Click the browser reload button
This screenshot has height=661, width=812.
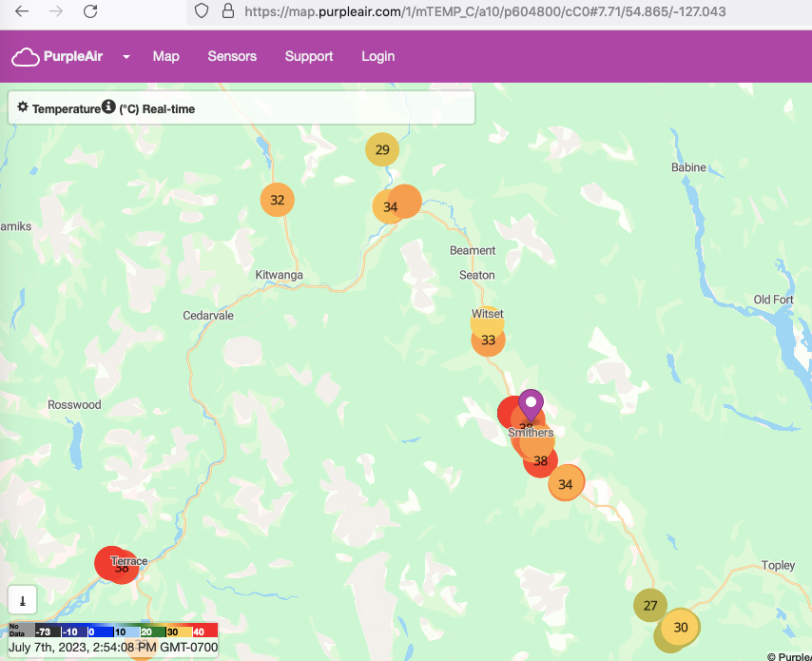pyautogui.click(x=90, y=11)
